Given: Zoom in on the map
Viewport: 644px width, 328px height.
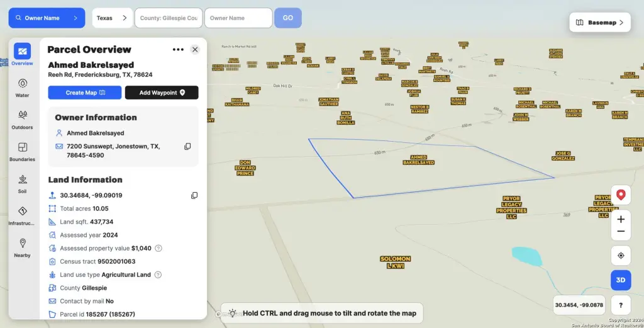Looking at the screenshot, I should click(621, 219).
